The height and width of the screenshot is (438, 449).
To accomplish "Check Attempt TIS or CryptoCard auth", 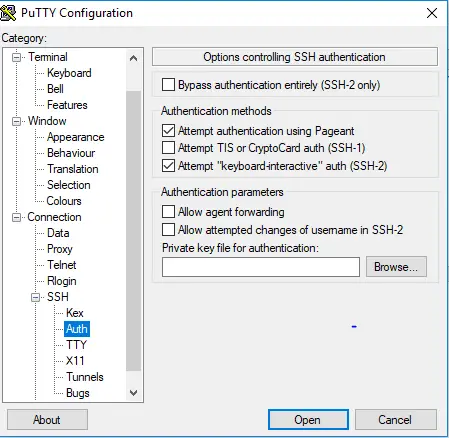I will 168,148.
